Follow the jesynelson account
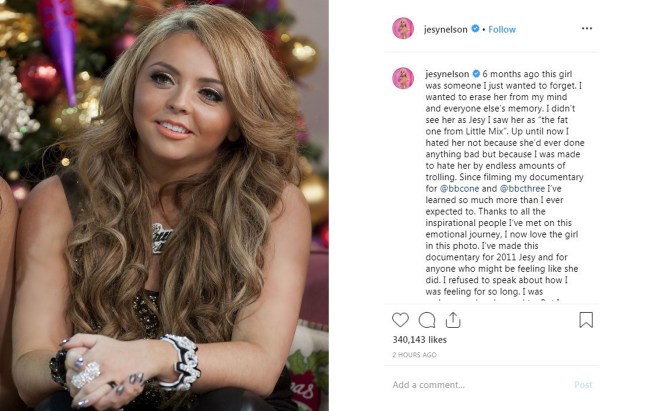 (502, 29)
